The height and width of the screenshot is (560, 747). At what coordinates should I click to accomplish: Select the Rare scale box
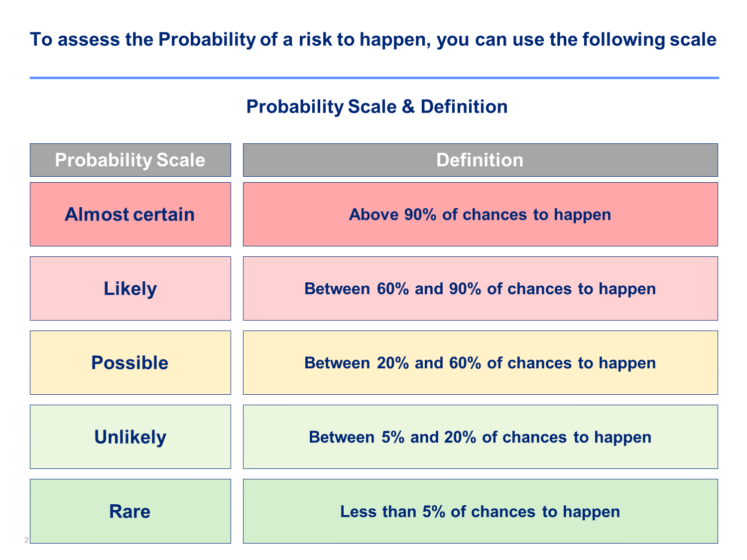[x=130, y=511]
